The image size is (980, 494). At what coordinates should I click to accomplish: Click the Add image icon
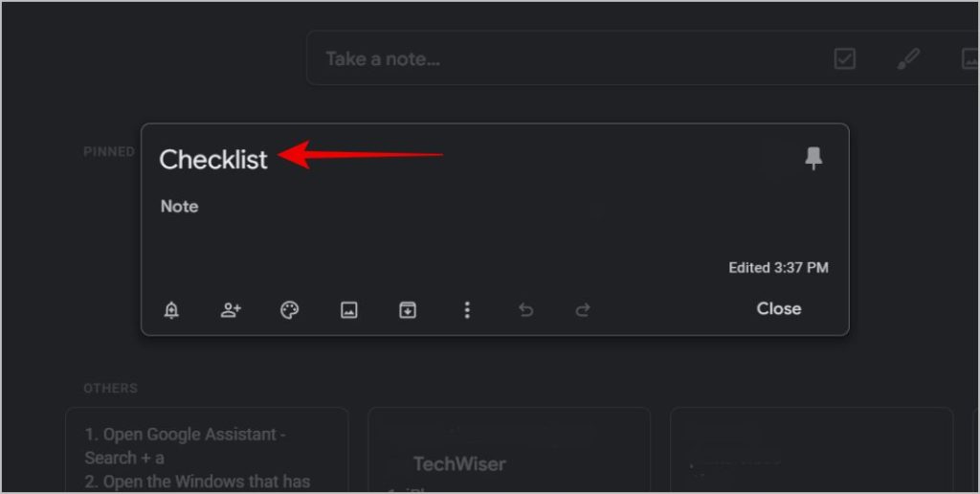(349, 309)
